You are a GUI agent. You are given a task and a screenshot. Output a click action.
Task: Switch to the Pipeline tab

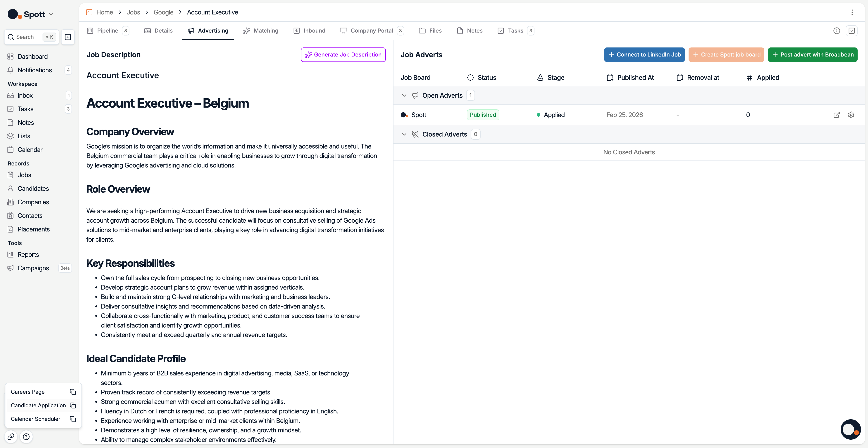pos(108,31)
